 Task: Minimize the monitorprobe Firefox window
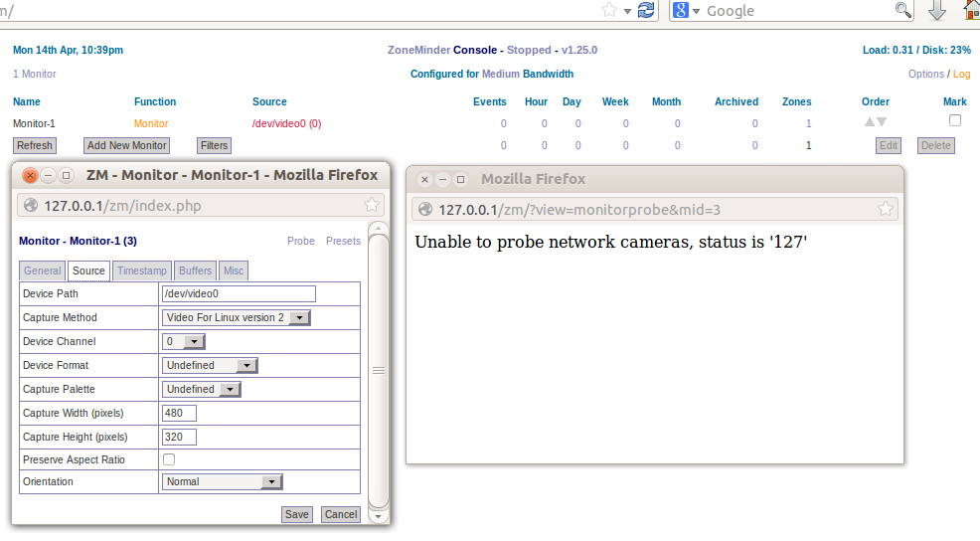pos(442,179)
